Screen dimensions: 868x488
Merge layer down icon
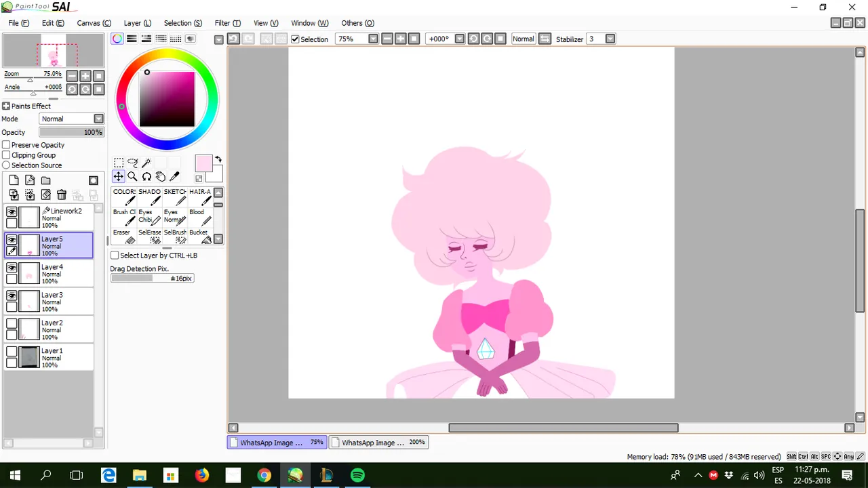coord(30,195)
